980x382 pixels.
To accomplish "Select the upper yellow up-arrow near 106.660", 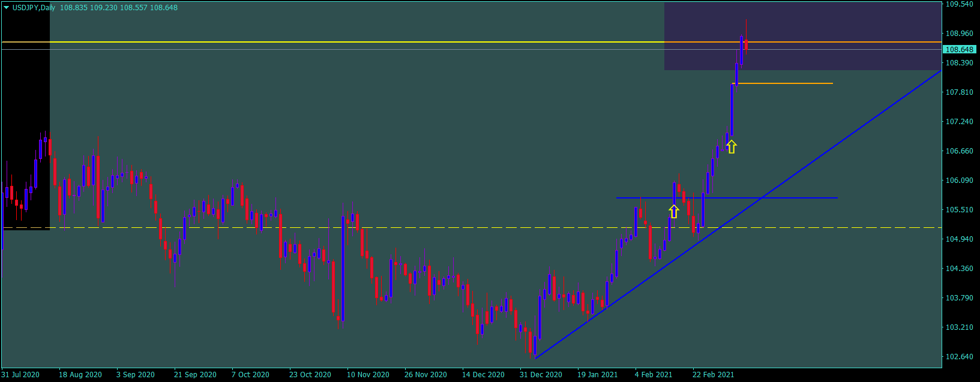I will (731, 146).
